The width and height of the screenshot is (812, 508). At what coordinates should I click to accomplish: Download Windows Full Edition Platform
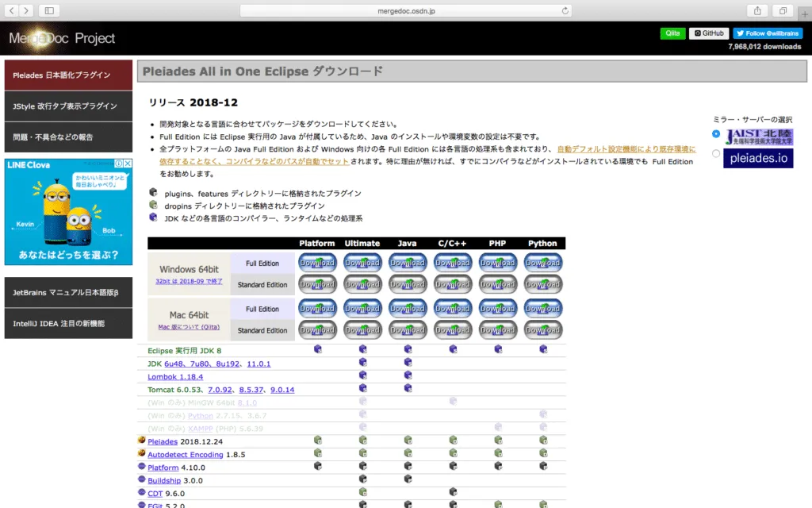317,263
